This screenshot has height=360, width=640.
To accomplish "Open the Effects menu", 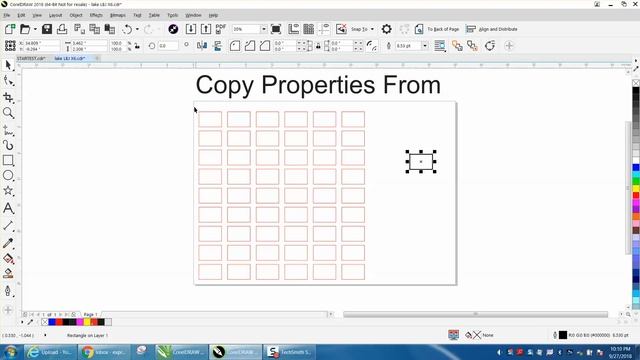I will 96,15.
